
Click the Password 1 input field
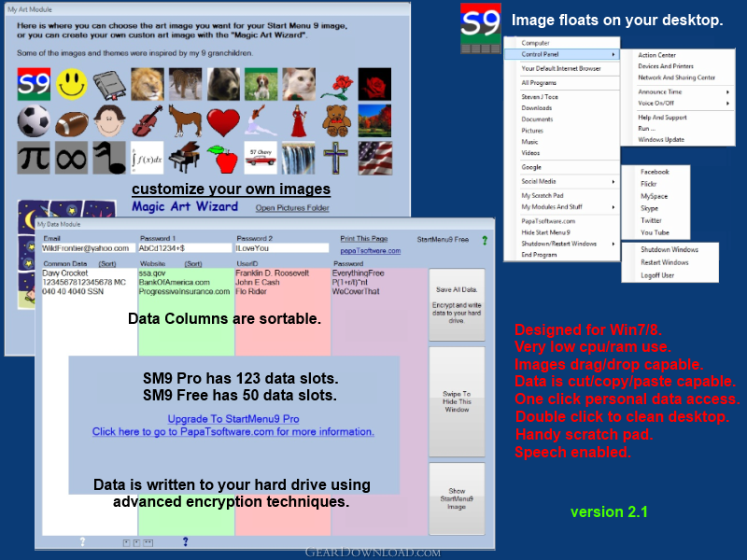coord(185,248)
